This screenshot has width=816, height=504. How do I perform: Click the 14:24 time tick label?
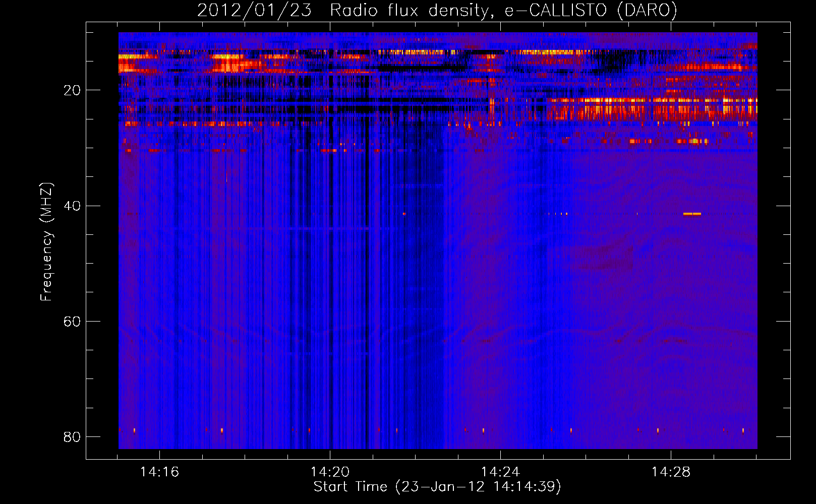click(x=500, y=472)
